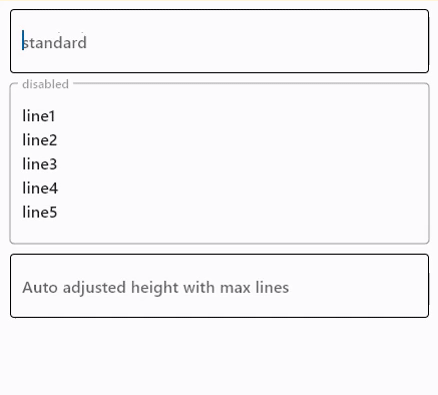Click on line3 text

point(40,164)
